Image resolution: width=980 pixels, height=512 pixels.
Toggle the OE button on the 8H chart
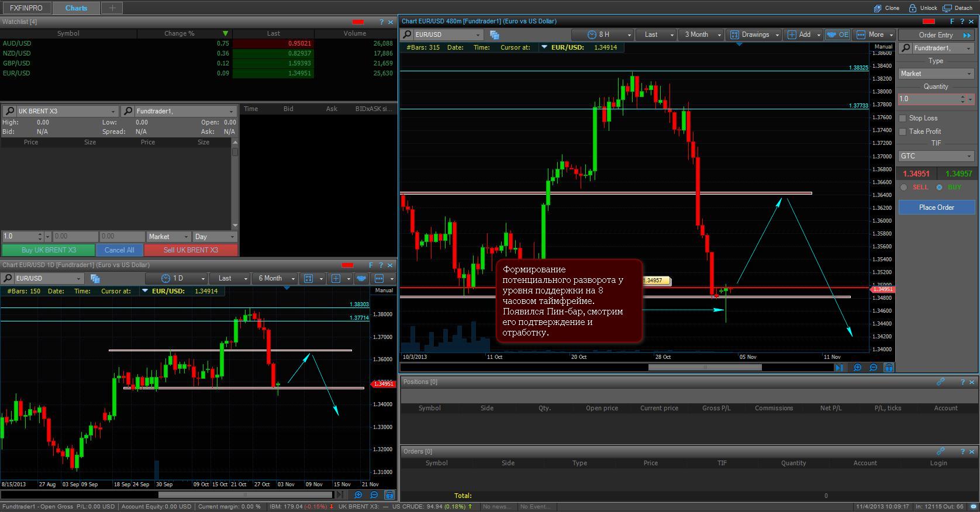(837, 34)
